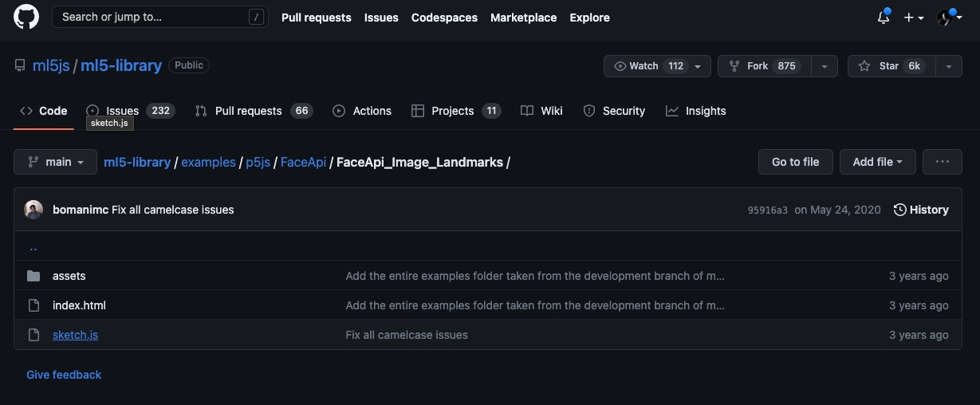Open the Pull requests repository tab
The height and width of the screenshot is (405, 980).
pyautogui.click(x=248, y=111)
